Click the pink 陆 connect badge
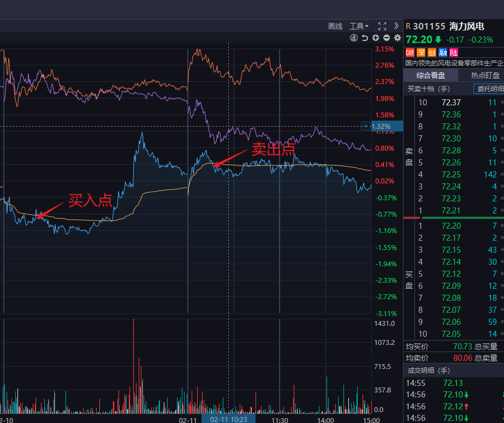Image resolution: width=504 pixels, height=423 pixels. [453, 52]
